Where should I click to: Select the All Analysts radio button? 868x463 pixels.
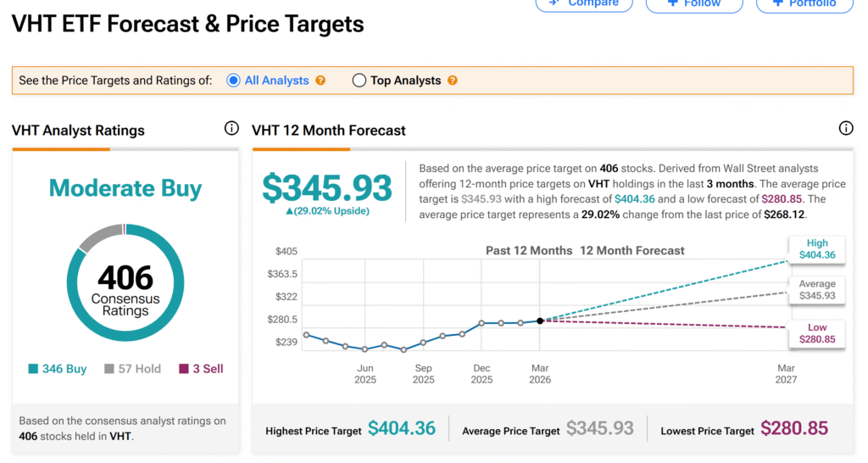pyautogui.click(x=234, y=81)
